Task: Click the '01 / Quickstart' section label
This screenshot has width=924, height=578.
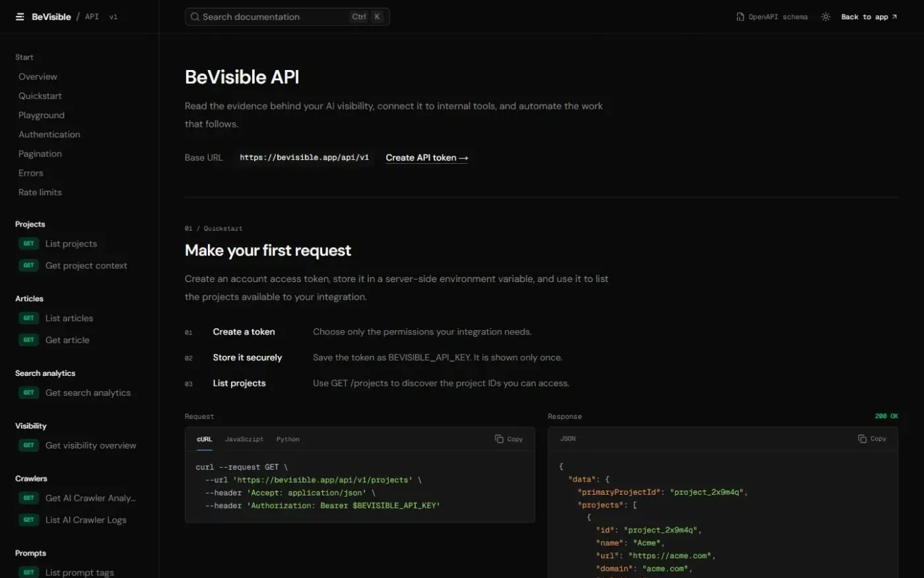Action: (x=214, y=229)
